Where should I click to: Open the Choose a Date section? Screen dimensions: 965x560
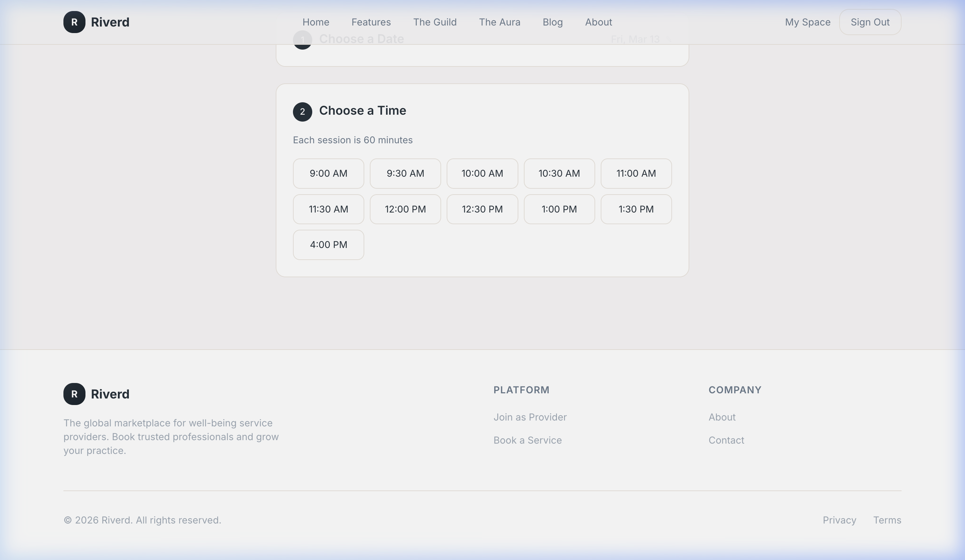pos(362,39)
